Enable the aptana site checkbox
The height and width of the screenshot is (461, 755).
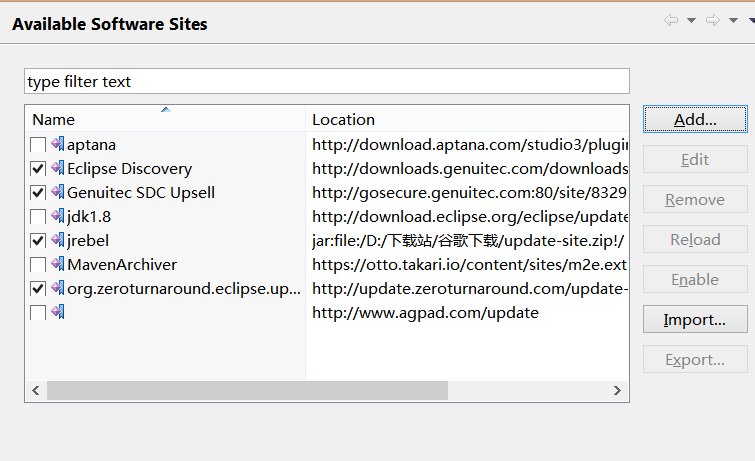(x=38, y=145)
